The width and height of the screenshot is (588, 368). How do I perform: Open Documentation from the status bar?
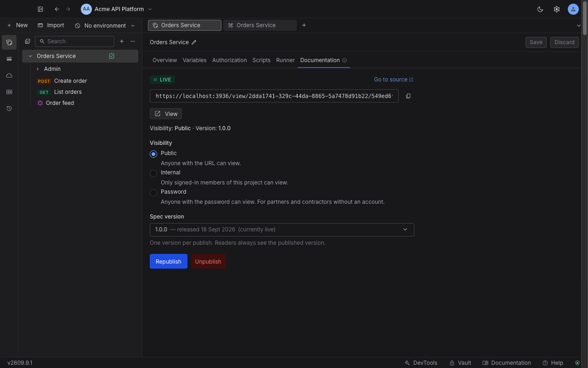coord(507,363)
